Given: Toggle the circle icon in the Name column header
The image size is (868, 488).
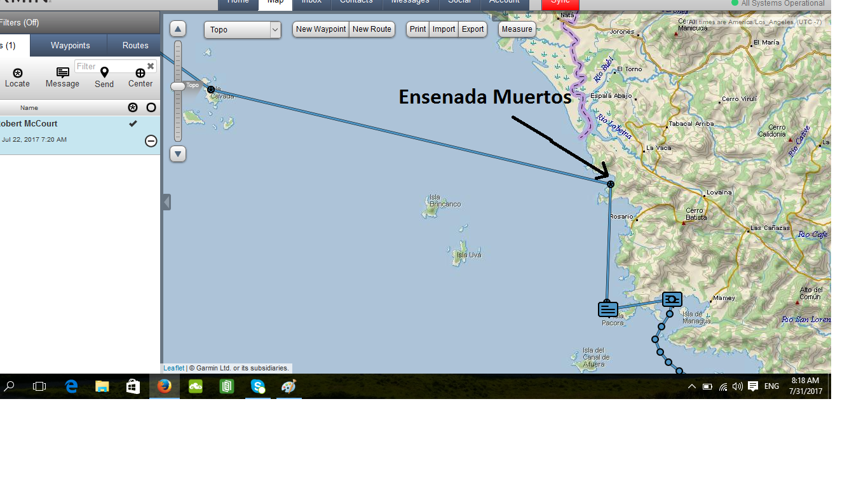Looking at the screenshot, I should coord(151,107).
